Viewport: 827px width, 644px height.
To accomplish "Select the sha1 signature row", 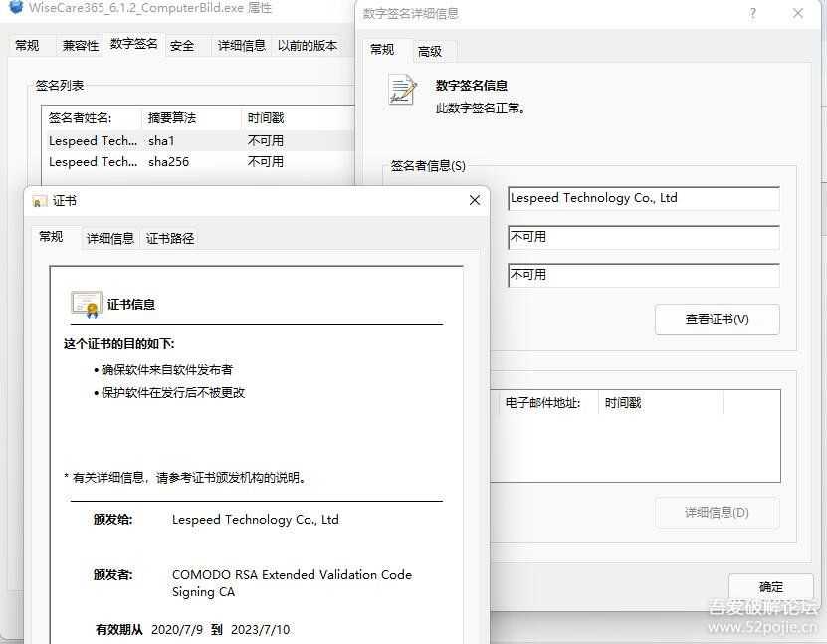I will point(149,139).
